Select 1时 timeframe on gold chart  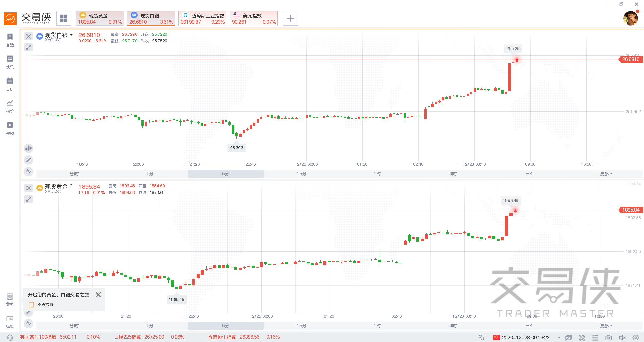[377, 326]
